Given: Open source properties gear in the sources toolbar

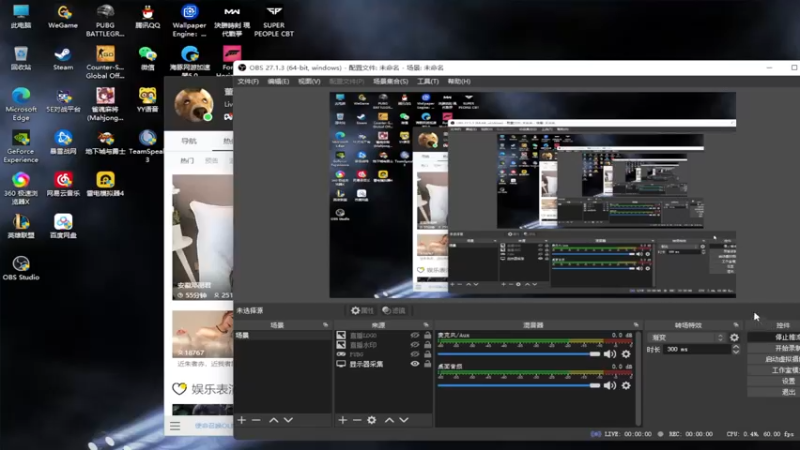Looking at the screenshot, I should click(x=372, y=420).
